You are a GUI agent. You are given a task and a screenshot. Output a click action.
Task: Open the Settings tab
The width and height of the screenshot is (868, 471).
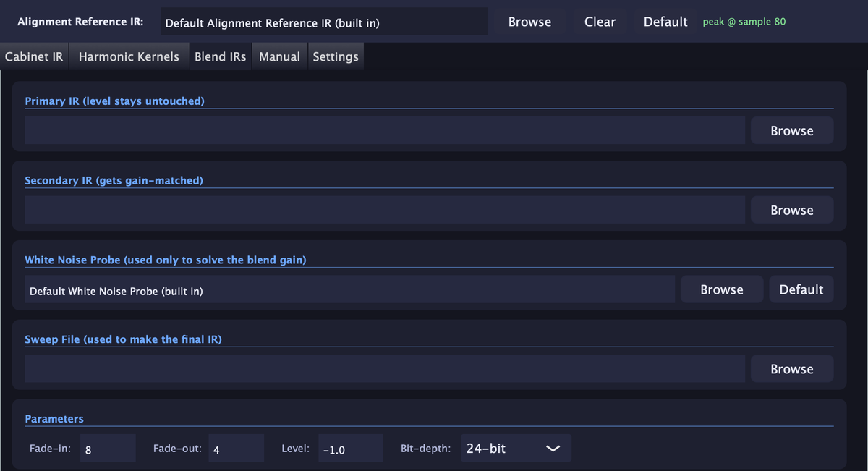pyautogui.click(x=336, y=56)
